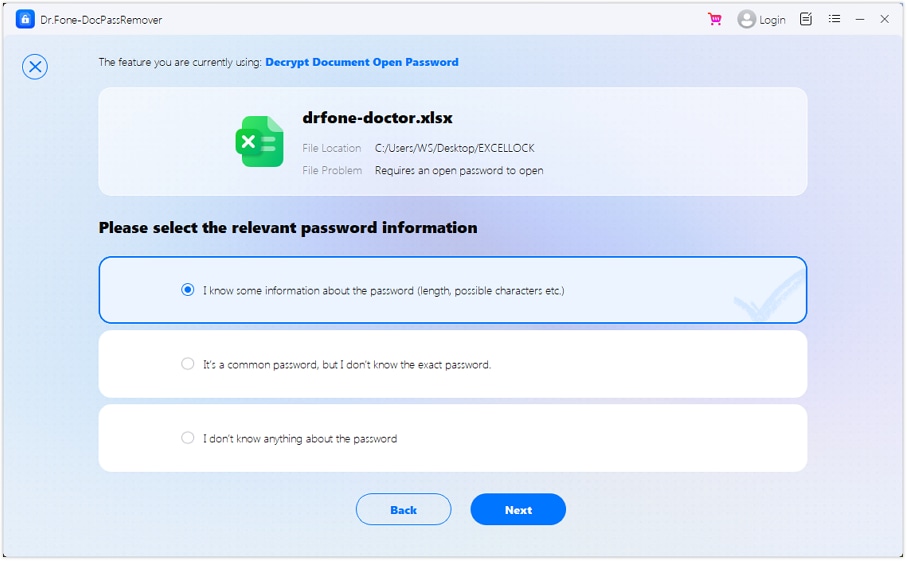The height and width of the screenshot is (561, 907).
Task: Go Back to previous step
Action: coord(403,510)
